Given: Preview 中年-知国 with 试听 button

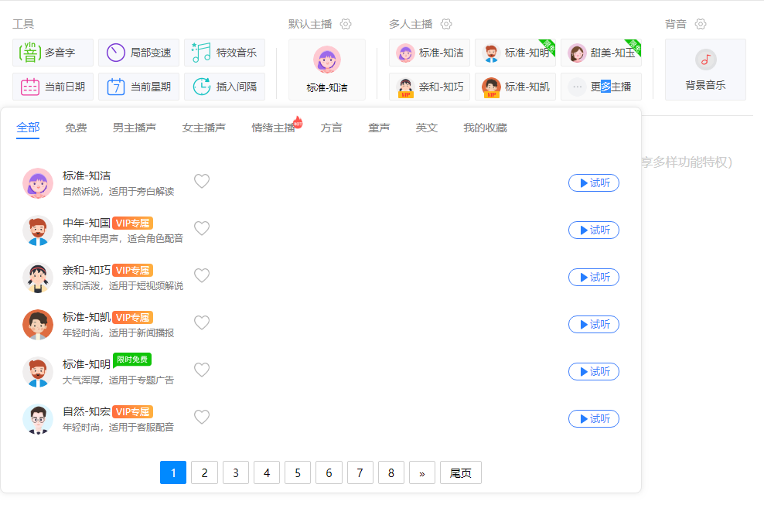Looking at the screenshot, I should click(x=594, y=230).
